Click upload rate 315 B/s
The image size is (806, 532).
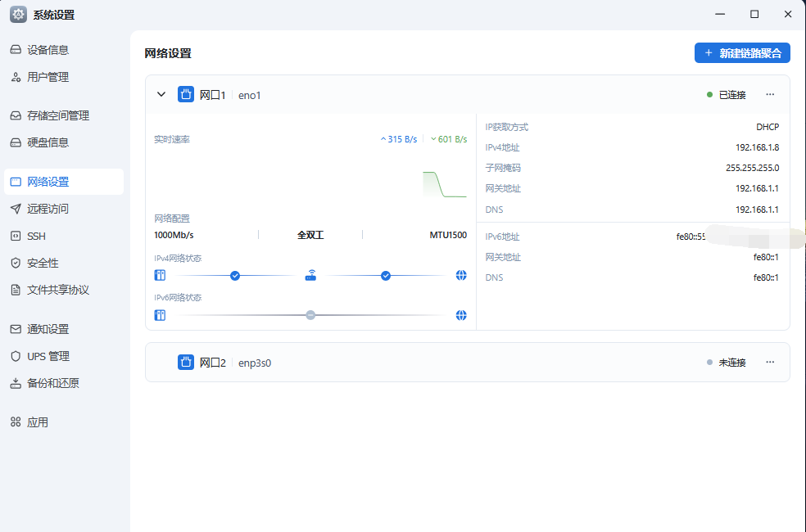point(399,139)
